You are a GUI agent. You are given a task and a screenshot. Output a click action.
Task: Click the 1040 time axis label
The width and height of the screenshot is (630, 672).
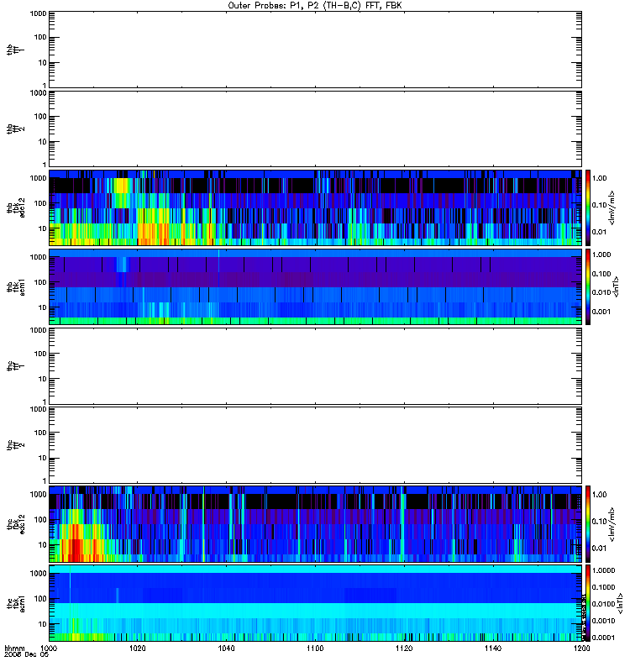(226, 648)
